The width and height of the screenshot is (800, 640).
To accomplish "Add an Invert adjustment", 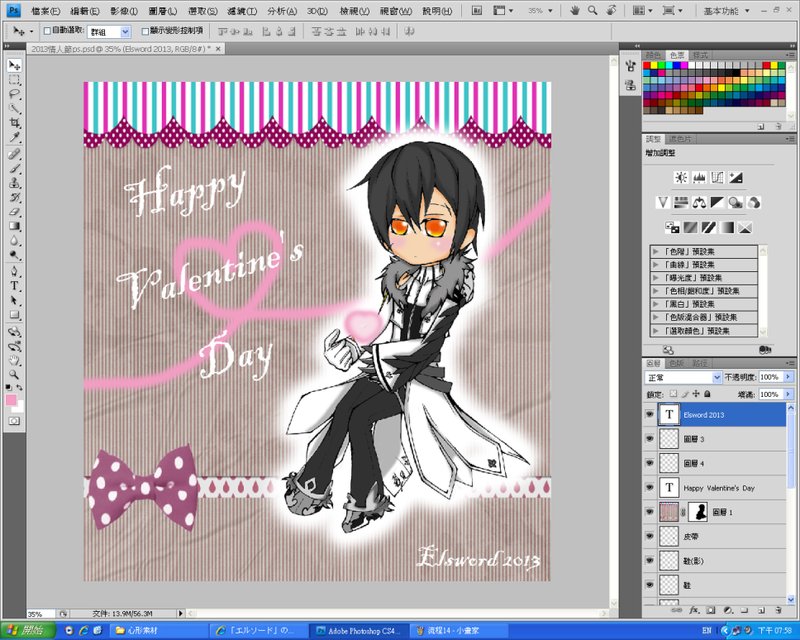I will [672, 228].
